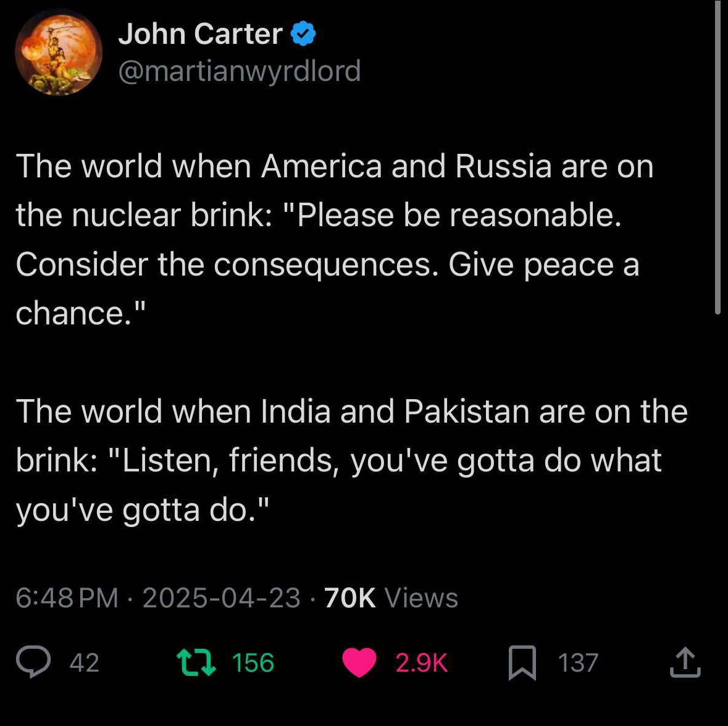Open John Carter's profile picture
The height and width of the screenshot is (726, 728).
tap(59, 51)
